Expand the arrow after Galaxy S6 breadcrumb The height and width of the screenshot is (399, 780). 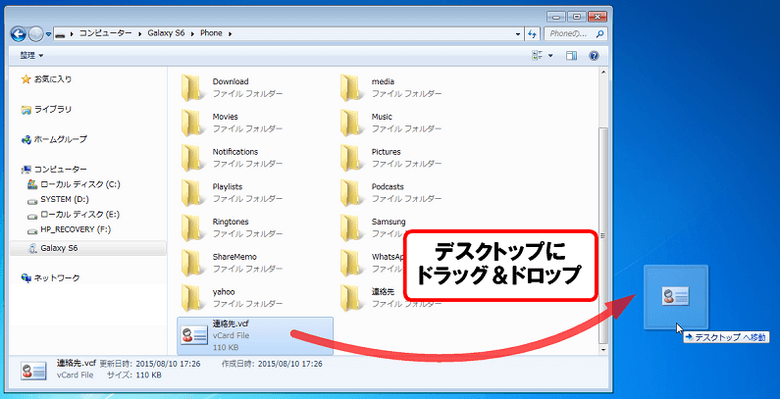coord(193,34)
